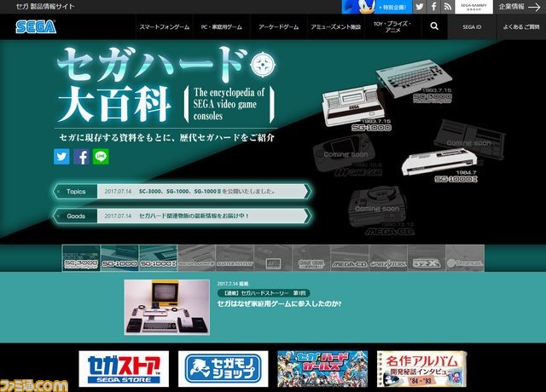The height and width of the screenshot is (392, 546).
Task: Open the Goods 2017.07.14 news bar
Action: (182, 216)
